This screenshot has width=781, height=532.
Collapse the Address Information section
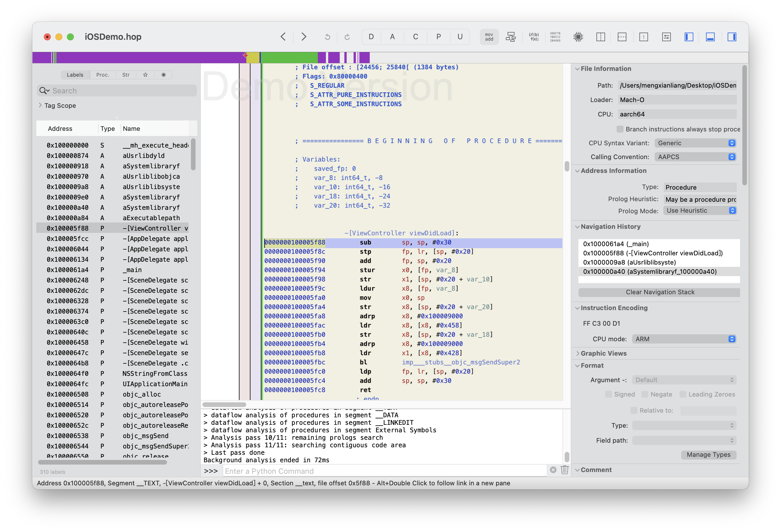point(577,171)
